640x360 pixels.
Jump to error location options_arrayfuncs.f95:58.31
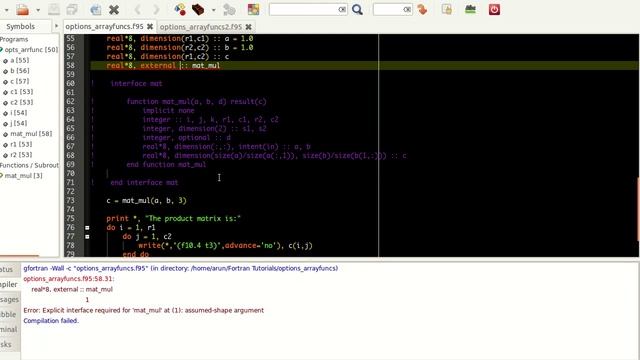click(x=69, y=279)
